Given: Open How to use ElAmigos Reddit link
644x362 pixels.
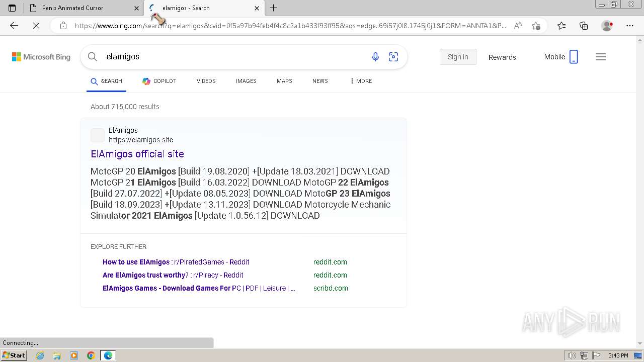Looking at the screenshot, I should point(176,262).
